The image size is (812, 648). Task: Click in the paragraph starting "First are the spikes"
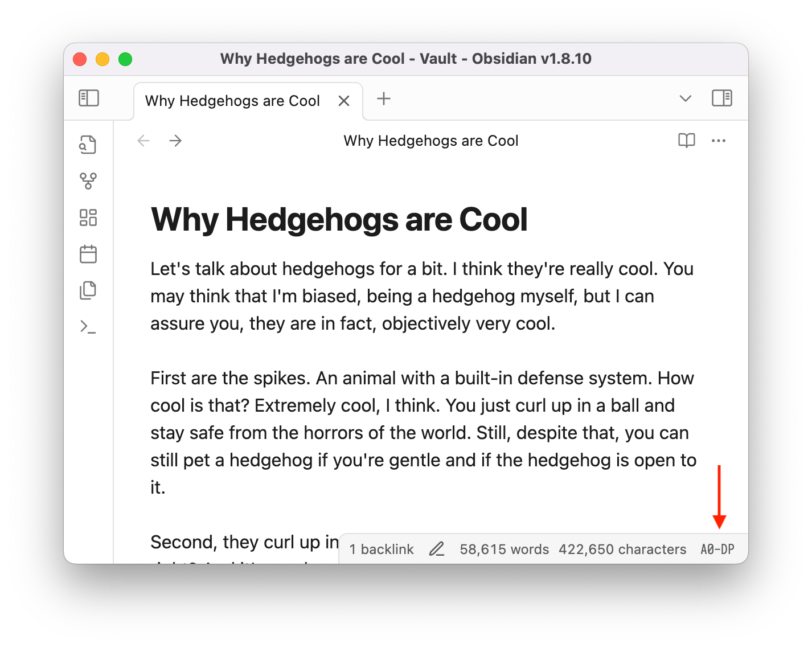click(x=423, y=433)
